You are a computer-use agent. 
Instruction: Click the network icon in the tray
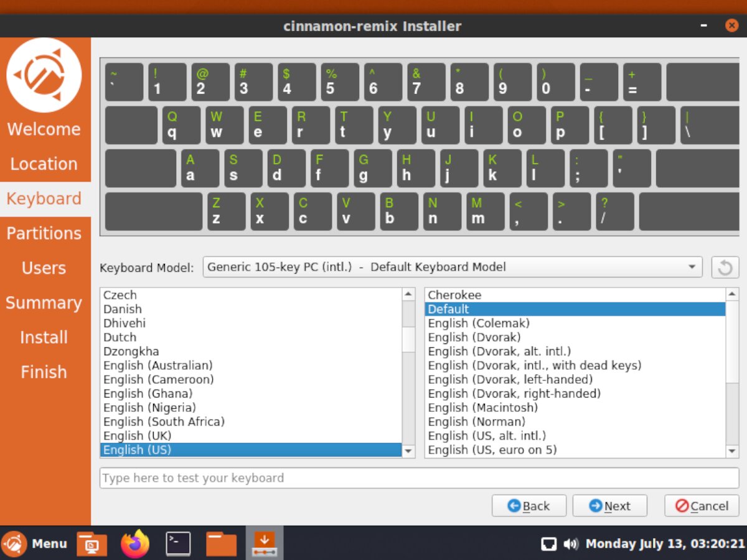(549, 543)
